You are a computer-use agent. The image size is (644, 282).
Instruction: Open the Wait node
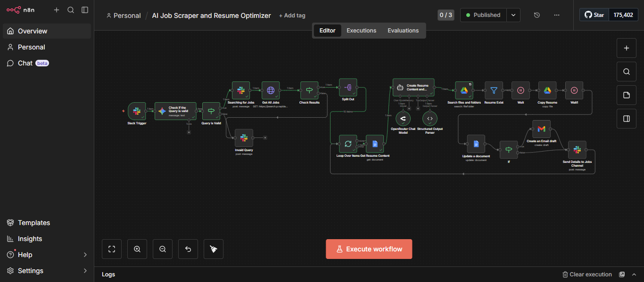520,90
